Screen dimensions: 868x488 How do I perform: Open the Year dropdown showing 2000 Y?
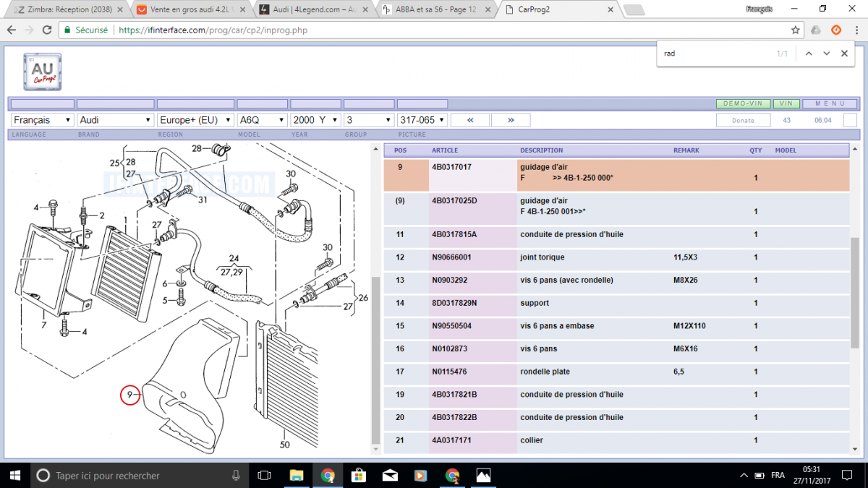click(315, 120)
